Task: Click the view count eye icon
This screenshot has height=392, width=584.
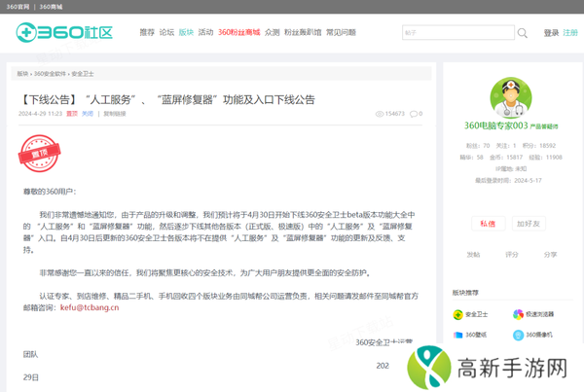Action: 380,114
